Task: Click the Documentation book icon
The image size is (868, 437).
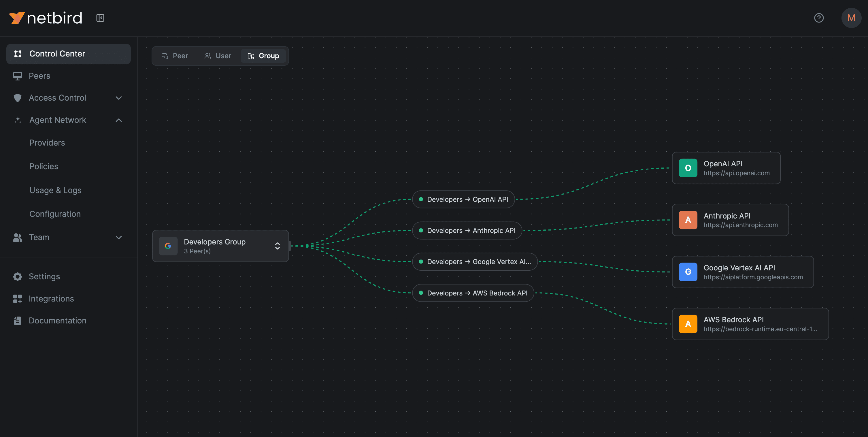Action: tap(18, 321)
